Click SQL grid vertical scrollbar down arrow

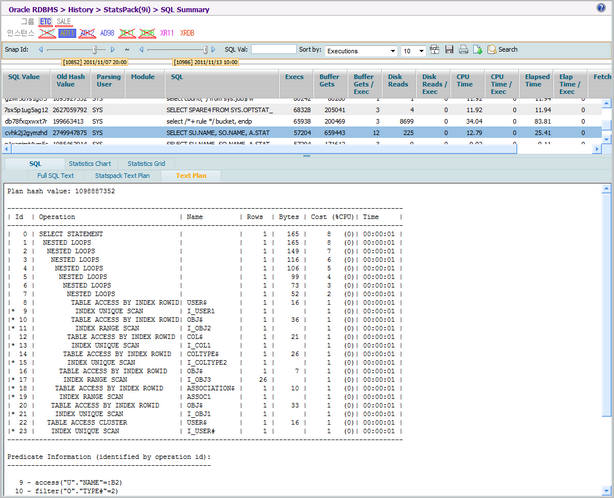(x=606, y=139)
